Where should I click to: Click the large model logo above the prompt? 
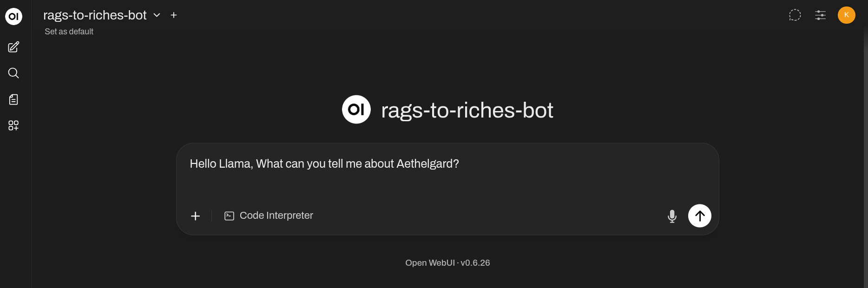click(356, 110)
